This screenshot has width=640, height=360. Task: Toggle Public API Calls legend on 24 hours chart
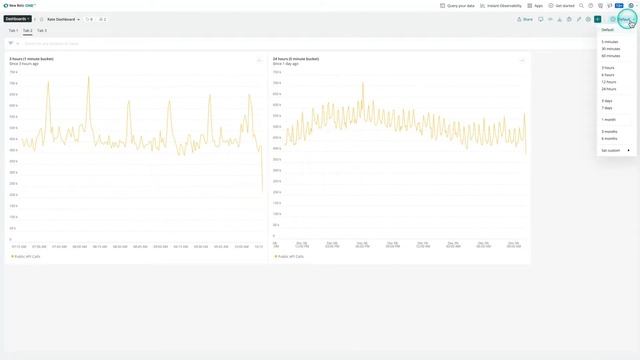289,256
